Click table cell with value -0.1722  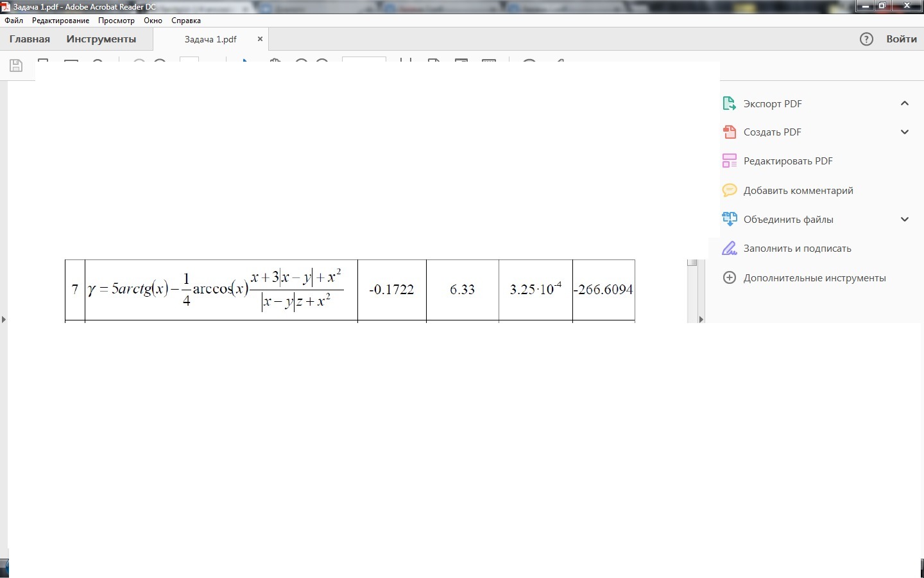(392, 290)
